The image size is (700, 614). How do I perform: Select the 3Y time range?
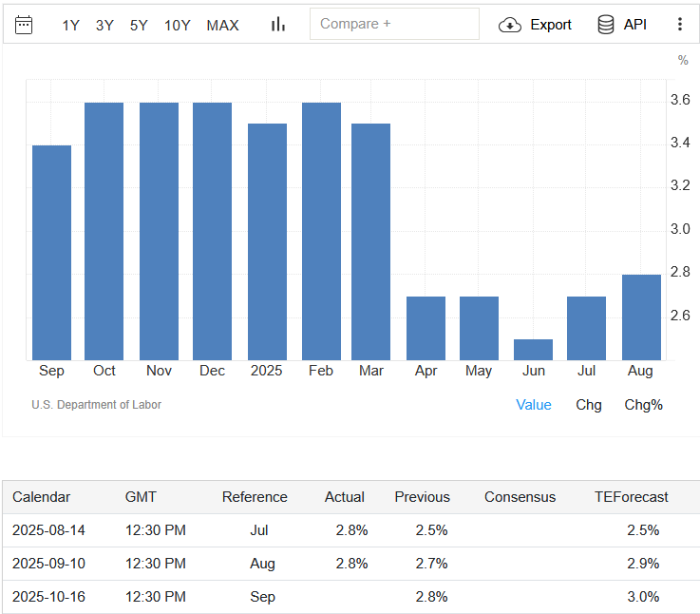coord(104,26)
